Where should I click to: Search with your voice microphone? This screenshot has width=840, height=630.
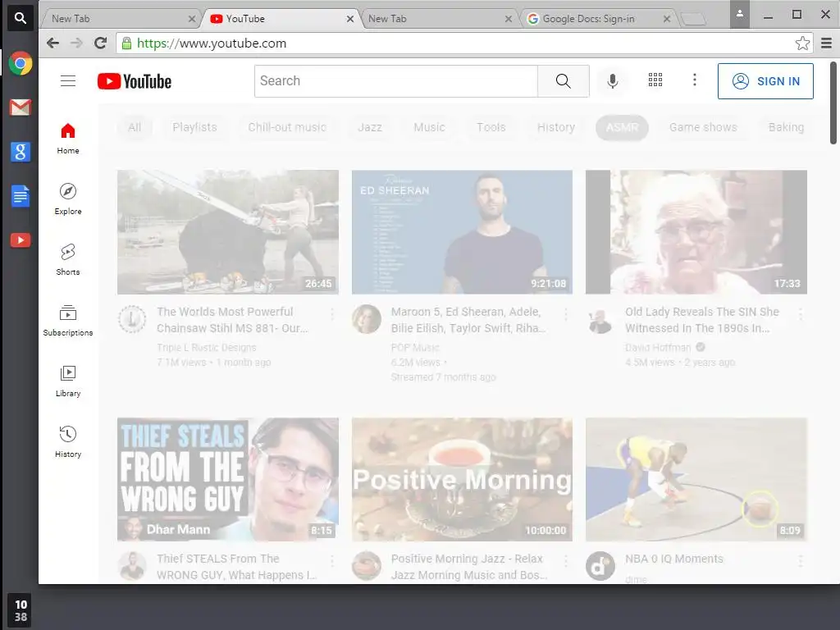coord(612,81)
